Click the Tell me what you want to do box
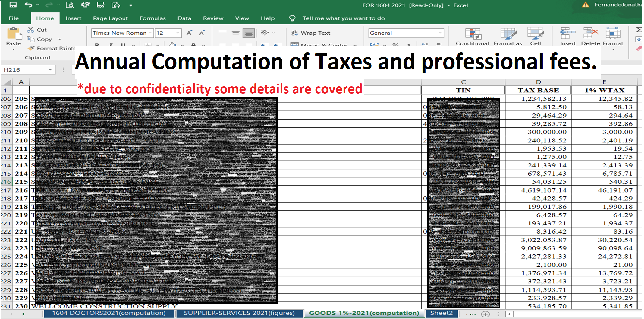This screenshot has width=644, height=319. (344, 18)
